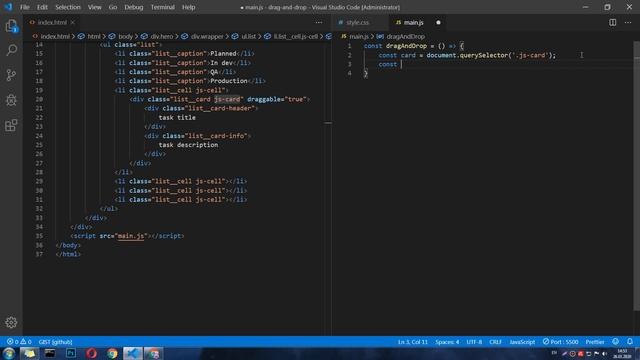Viewport: 640px width, 360px height.
Task: Click 'draggable' attribute on line 20
Action: 264,99
